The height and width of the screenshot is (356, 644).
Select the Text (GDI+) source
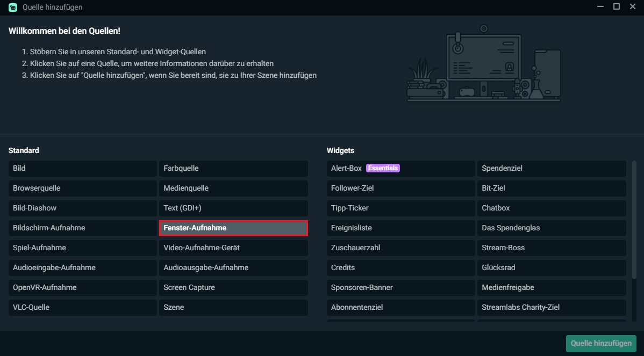coord(233,208)
